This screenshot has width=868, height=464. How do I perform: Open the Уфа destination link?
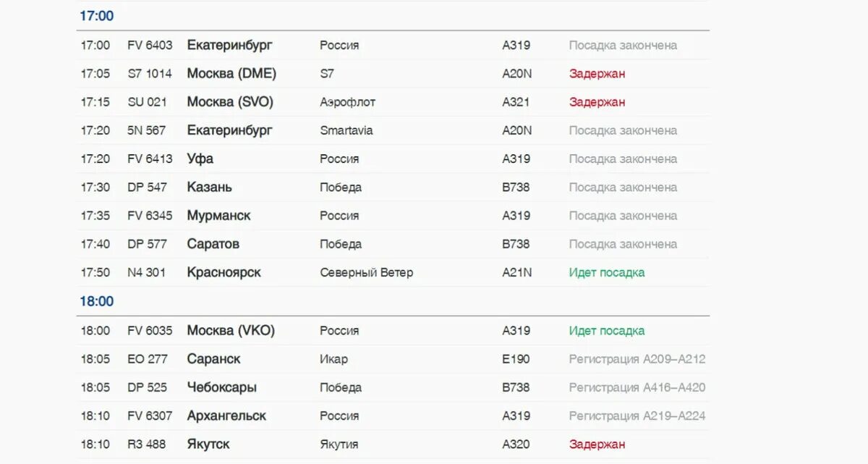tap(200, 159)
